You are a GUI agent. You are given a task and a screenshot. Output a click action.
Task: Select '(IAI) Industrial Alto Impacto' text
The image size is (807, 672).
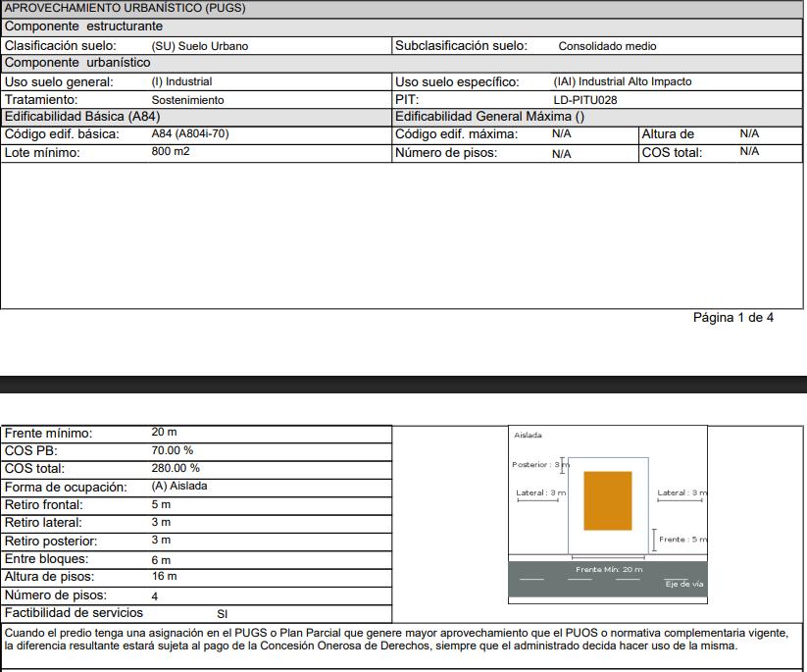click(622, 82)
